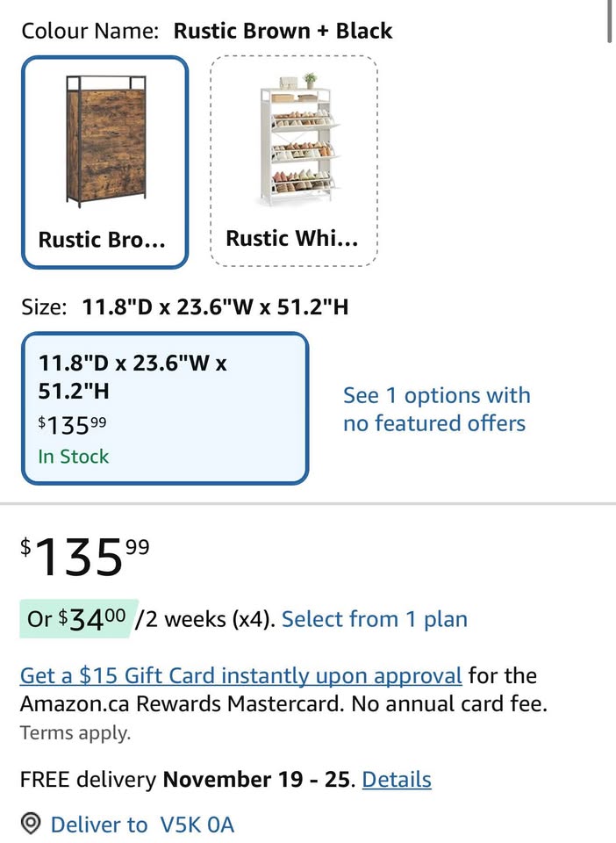
Task: Click the page scrollbar thumb
Action: point(611,21)
